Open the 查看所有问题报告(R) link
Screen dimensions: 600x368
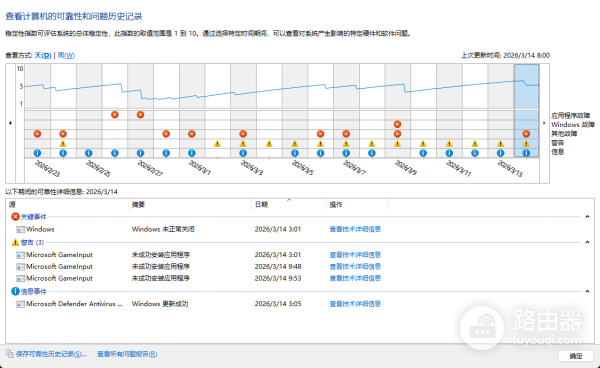(127, 354)
